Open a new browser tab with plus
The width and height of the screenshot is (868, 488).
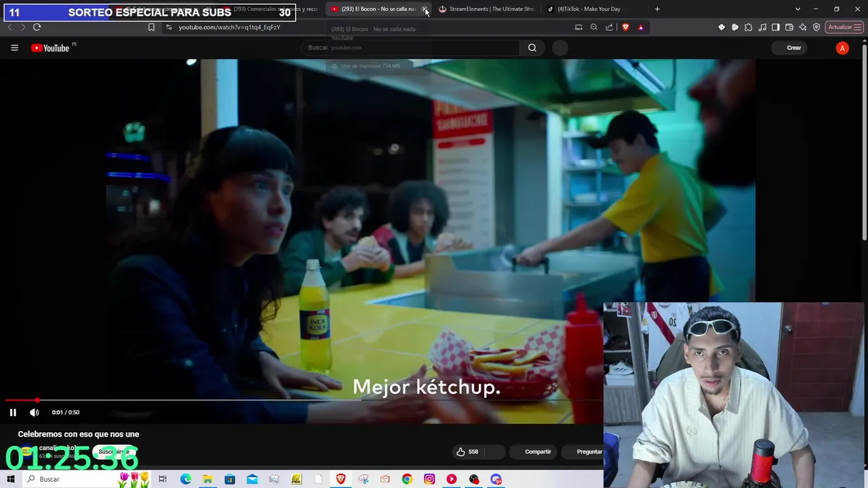pyautogui.click(x=657, y=9)
